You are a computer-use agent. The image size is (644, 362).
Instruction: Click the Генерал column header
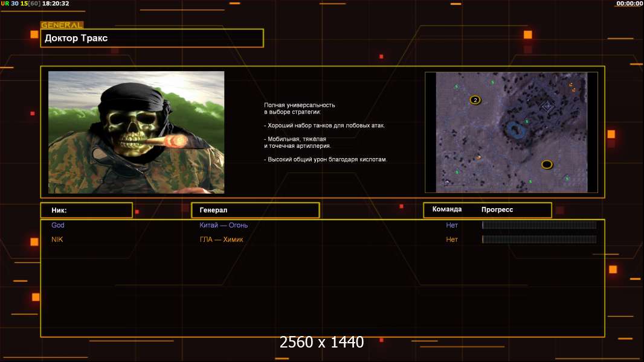click(x=254, y=210)
